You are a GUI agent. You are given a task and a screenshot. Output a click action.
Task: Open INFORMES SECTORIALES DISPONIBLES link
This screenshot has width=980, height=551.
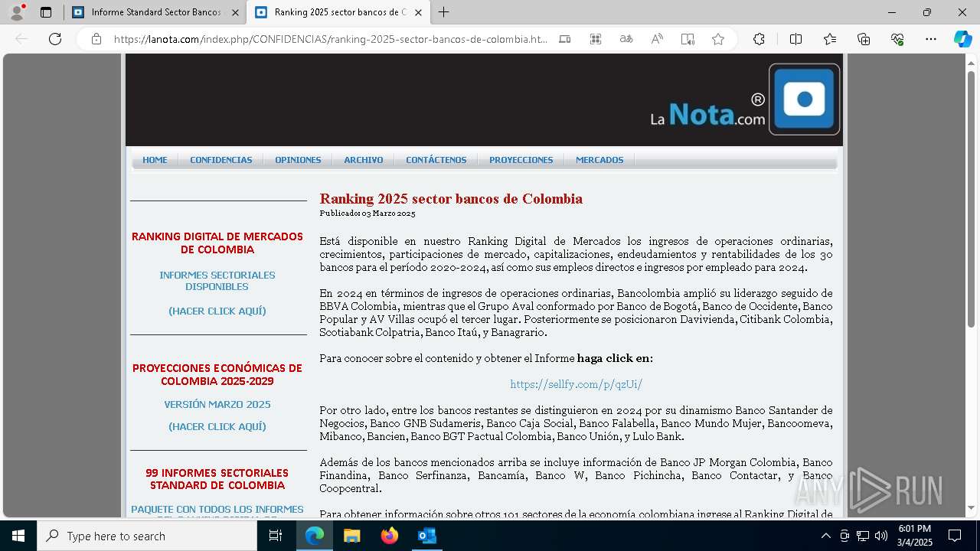[217, 281]
